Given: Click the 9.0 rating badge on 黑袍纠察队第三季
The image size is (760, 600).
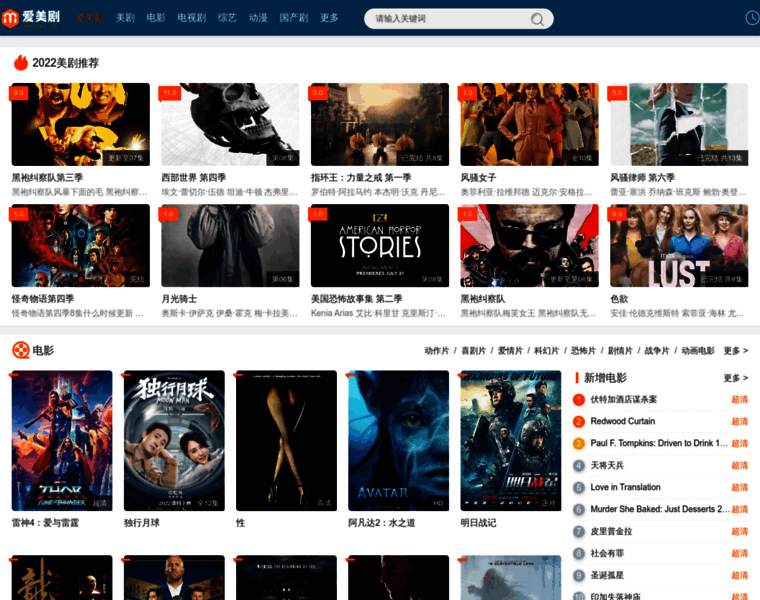Looking at the screenshot, I should 18,93.
